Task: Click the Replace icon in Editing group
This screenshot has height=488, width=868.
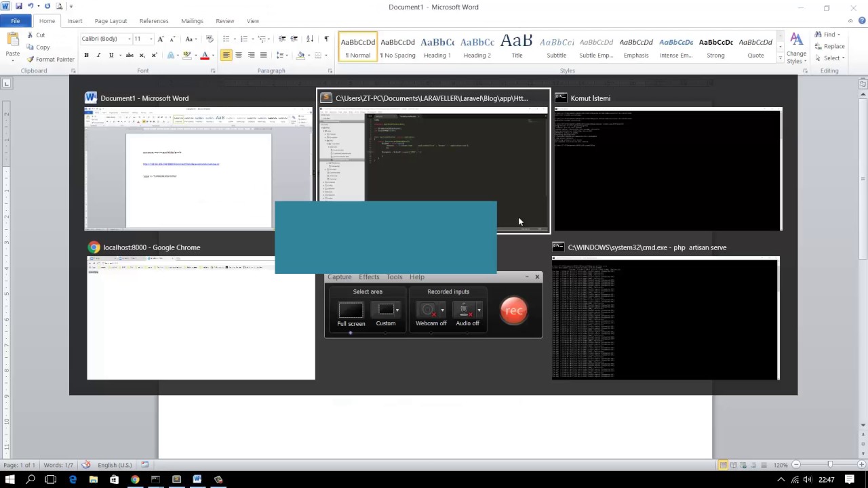Action: pyautogui.click(x=818, y=46)
